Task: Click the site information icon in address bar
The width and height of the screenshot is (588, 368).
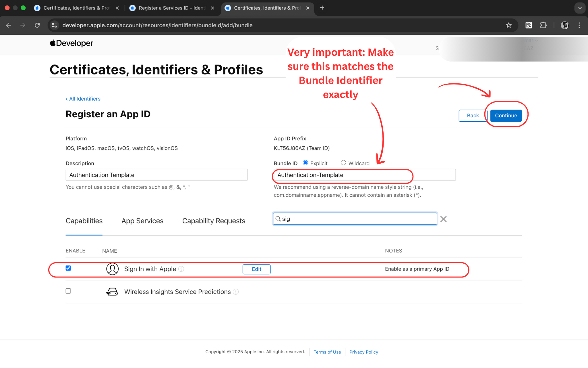Action: tap(55, 25)
